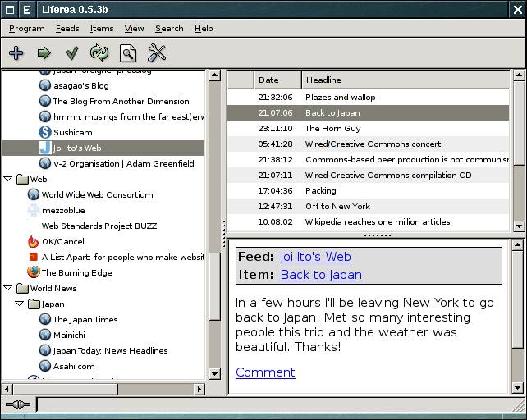The image size is (527, 420).
Task: Select the Packing headline
Action: pyautogui.click(x=368, y=190)
